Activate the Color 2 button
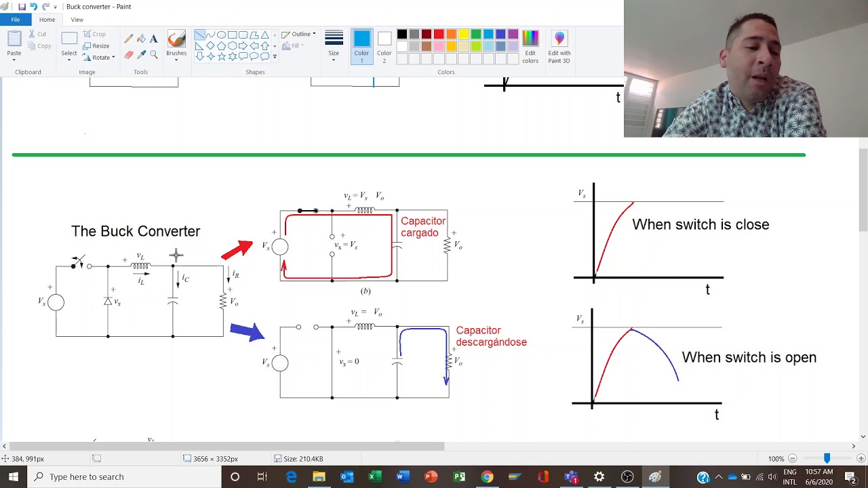 [x=384, y=47]
